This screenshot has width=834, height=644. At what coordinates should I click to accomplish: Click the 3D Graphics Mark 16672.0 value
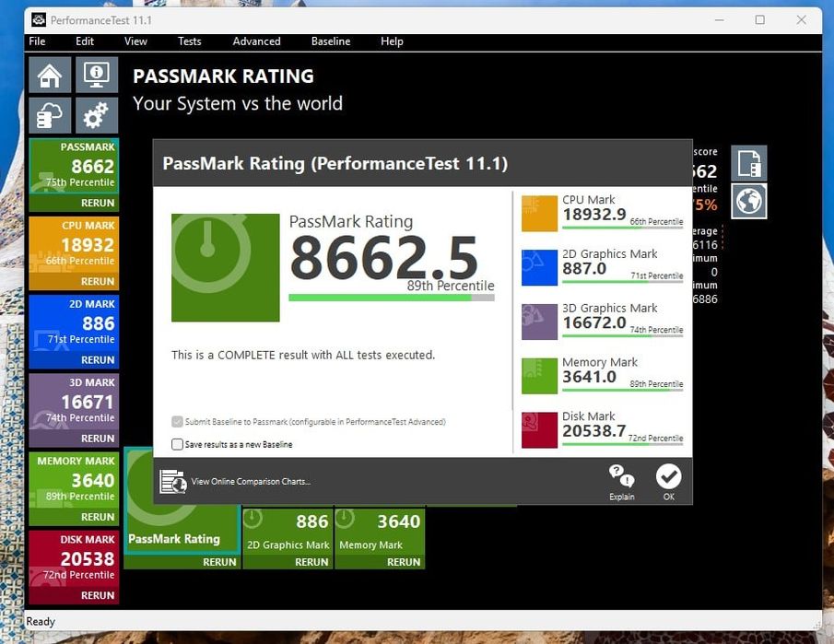[x=594, y=322]
